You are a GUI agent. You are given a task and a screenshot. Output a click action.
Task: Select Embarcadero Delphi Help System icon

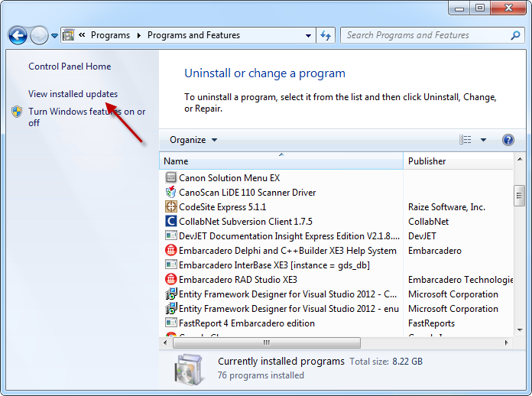click(x=171, y=251)
